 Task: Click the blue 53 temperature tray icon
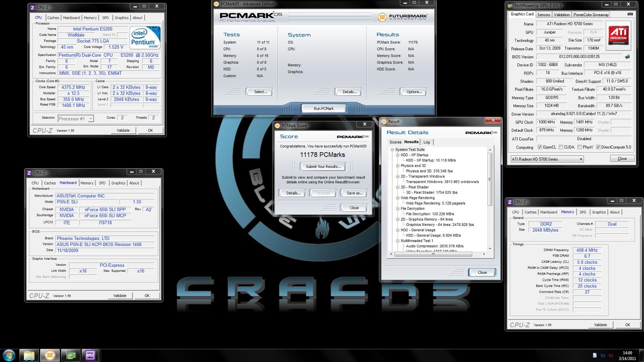click(x=603, y=356)
